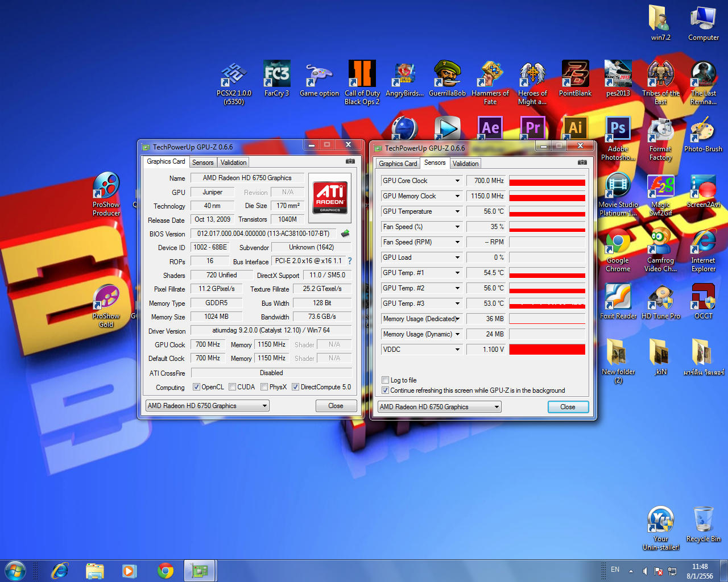This screenshot has width=728, height=582.
Task: Open the GPU Core Clock sensor dropdown
Action: pyautogui.click(x=457, y=181)
